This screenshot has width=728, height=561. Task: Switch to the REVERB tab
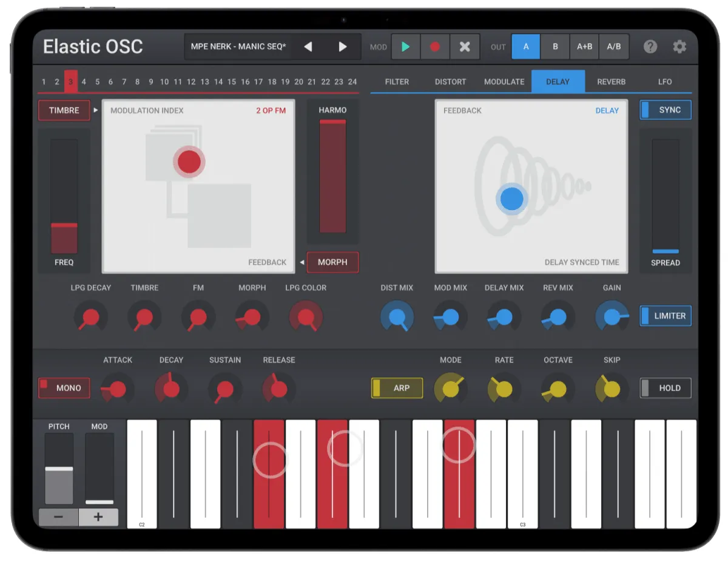tap(611, 81)
